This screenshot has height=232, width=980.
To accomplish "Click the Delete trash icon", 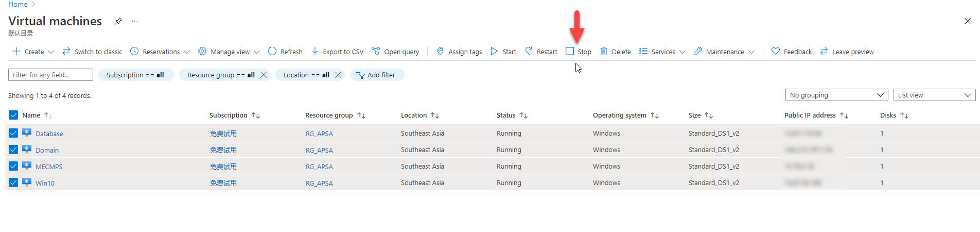I will tap(604, 51).
